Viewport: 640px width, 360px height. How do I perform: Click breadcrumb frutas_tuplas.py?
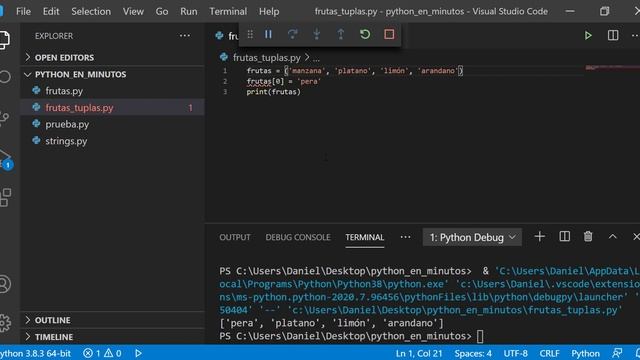(x=266, y=58)
